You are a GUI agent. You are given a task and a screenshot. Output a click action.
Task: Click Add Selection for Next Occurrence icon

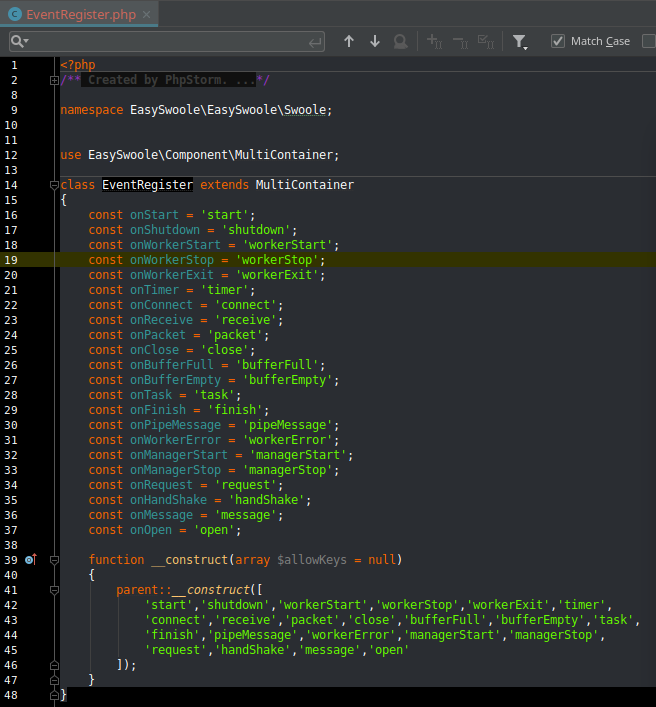tap(434, 41)
